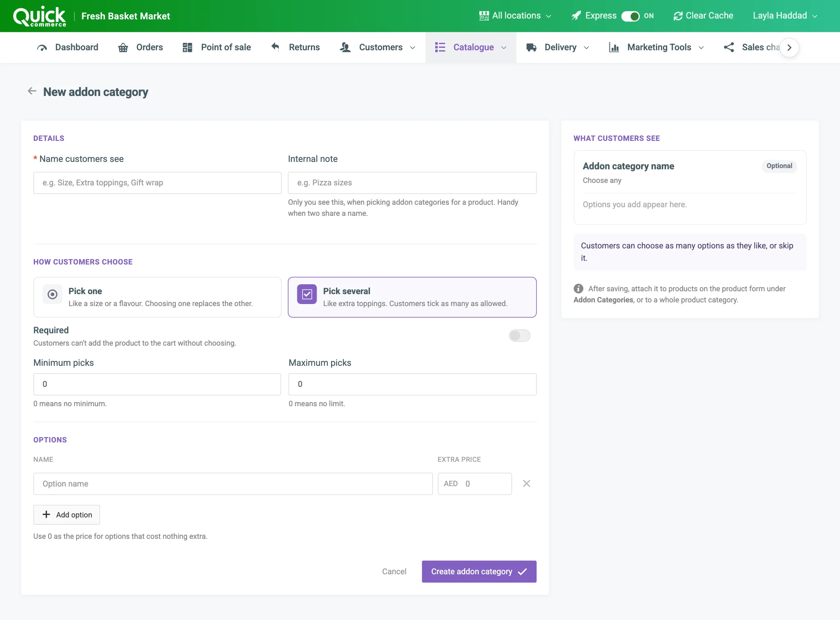Click the Customers person icon
The height and width of the screenshot is (620, 840).
[345, 47]
